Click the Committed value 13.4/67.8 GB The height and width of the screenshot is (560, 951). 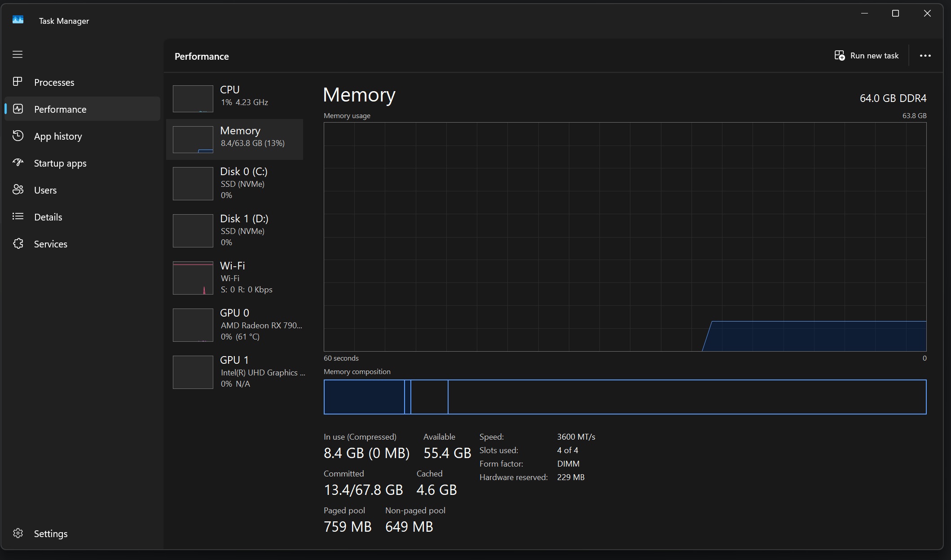click(x=363, y=490)
